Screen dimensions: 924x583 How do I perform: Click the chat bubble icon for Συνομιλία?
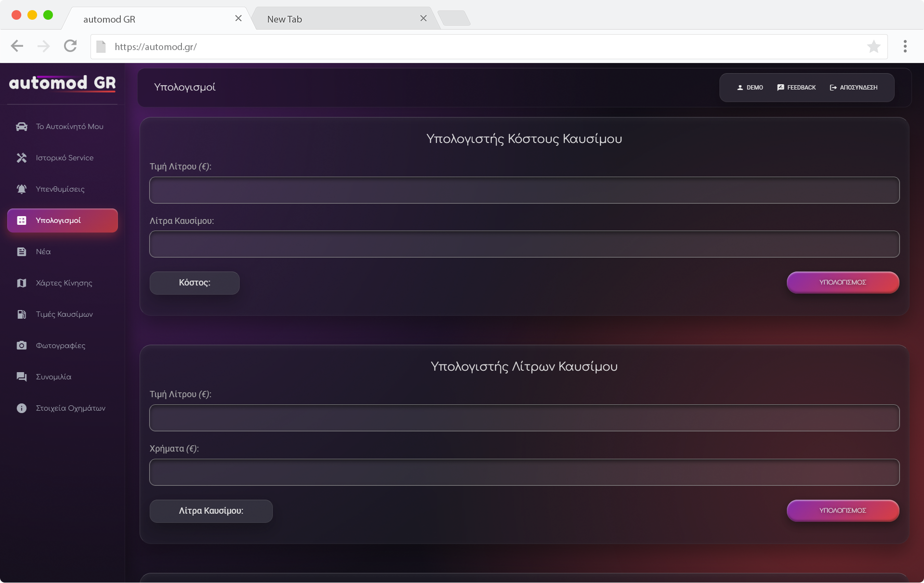coord(22,377)
